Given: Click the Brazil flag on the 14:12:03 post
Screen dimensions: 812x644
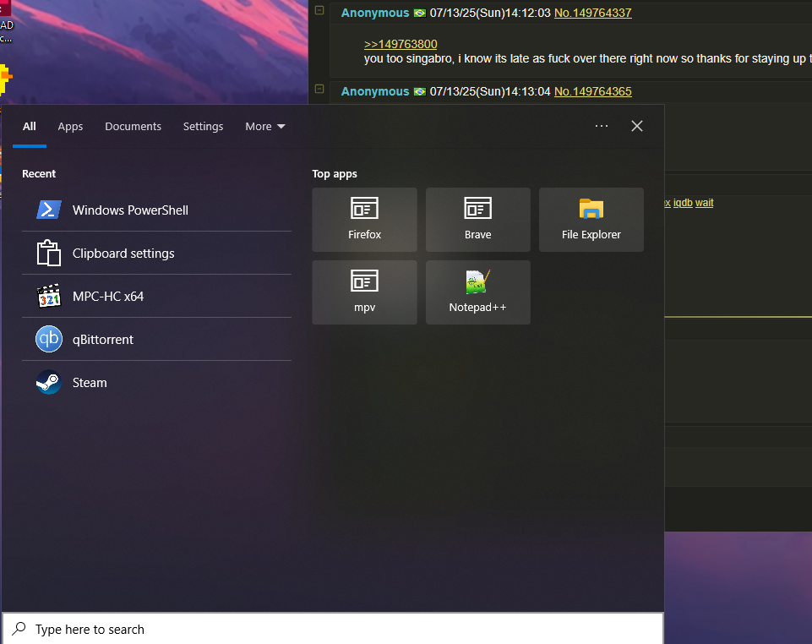Looking at the screenshot, I should click(x=419, y=13).
